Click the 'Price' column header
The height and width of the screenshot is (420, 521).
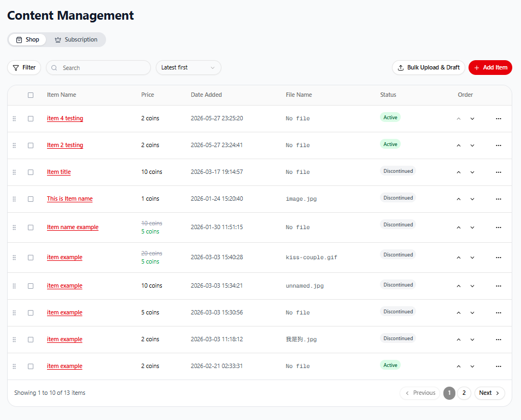click(148, 95)
